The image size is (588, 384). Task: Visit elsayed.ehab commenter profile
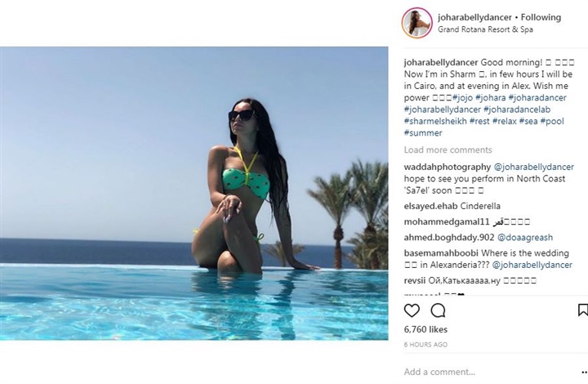[430, 206]
